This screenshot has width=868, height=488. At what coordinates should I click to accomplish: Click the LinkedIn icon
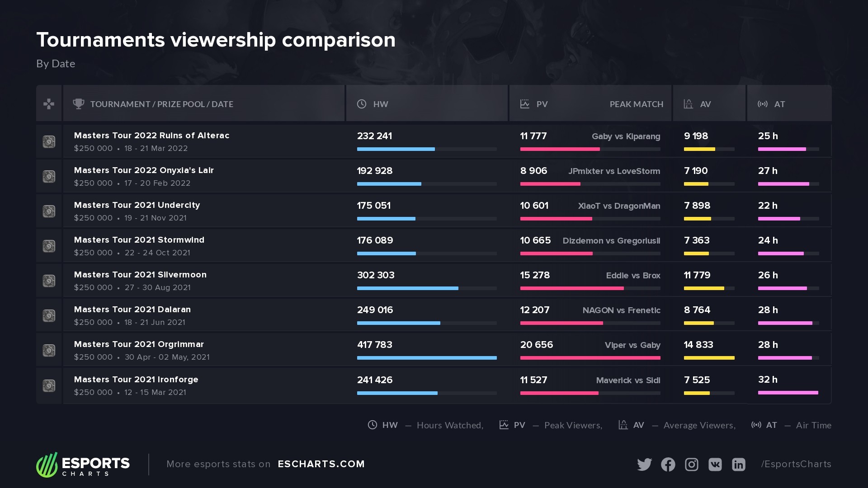coord(738,465)
